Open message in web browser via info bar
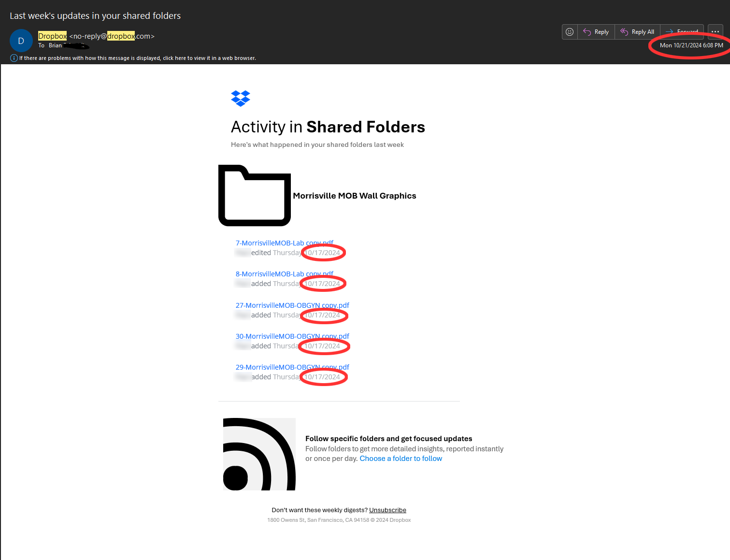Viewport: 730px width, 560px height. coord(138,58)
